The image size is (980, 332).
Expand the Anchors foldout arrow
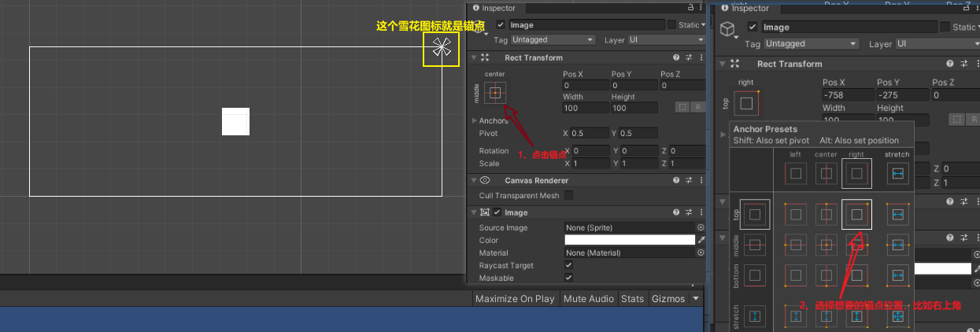pos(474,121)
